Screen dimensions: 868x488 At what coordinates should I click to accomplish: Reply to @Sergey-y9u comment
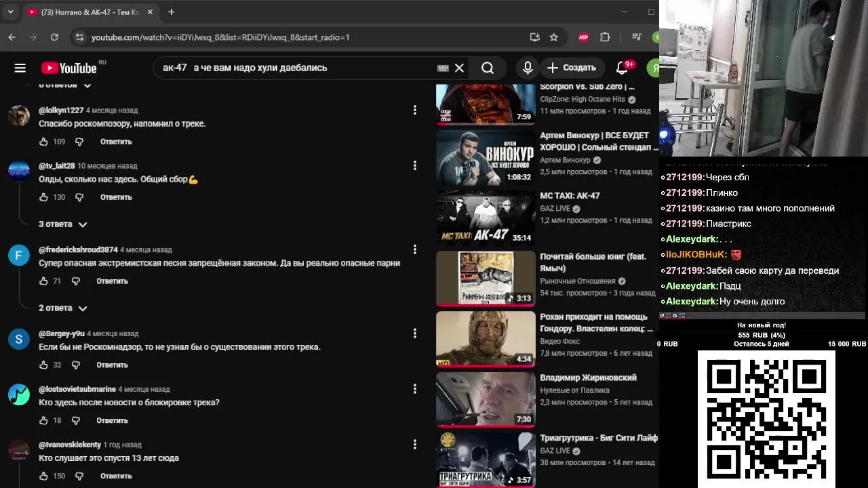(x=112, y=365)
